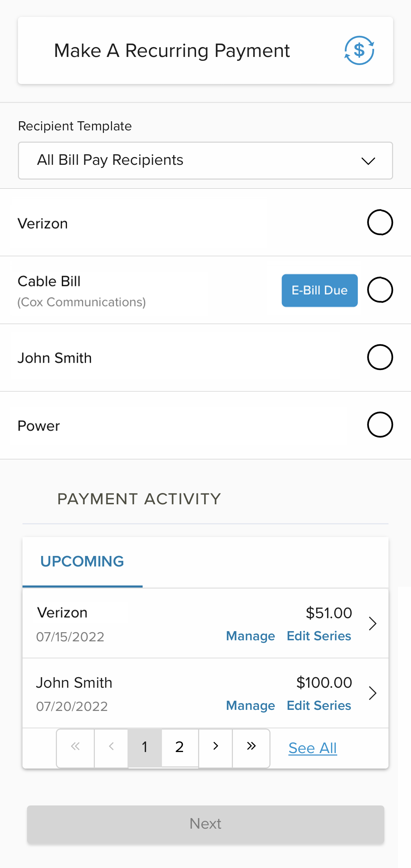Viewport: 411px width, 868px height.
Task: Click the recurring payment dollar icon
Action: click(x=359, y=51)
